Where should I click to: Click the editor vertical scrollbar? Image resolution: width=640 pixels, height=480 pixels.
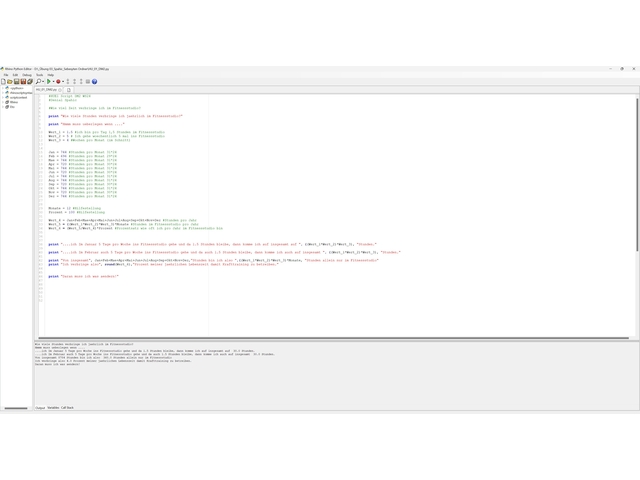pos(637,175)
